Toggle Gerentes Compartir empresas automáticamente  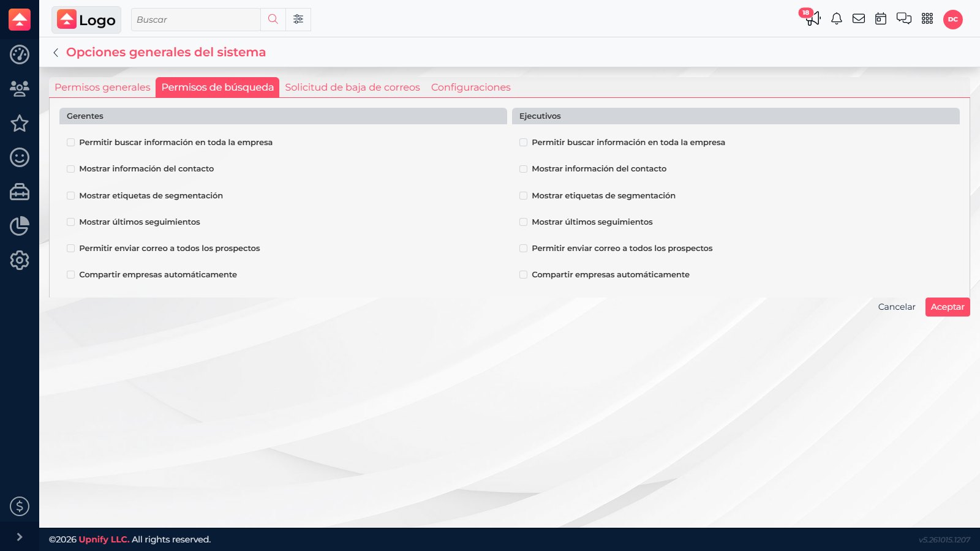click(x=70, y=275)
